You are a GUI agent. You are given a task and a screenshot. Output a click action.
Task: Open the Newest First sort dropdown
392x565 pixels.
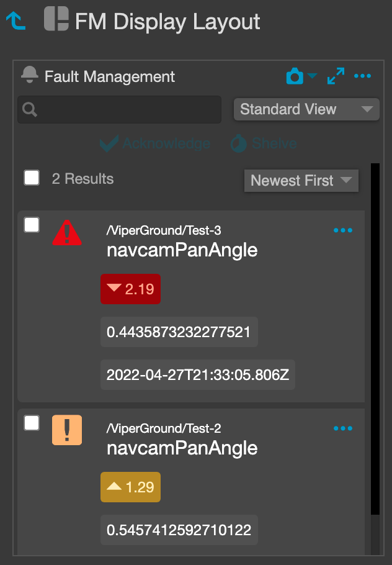pos(301,181)
